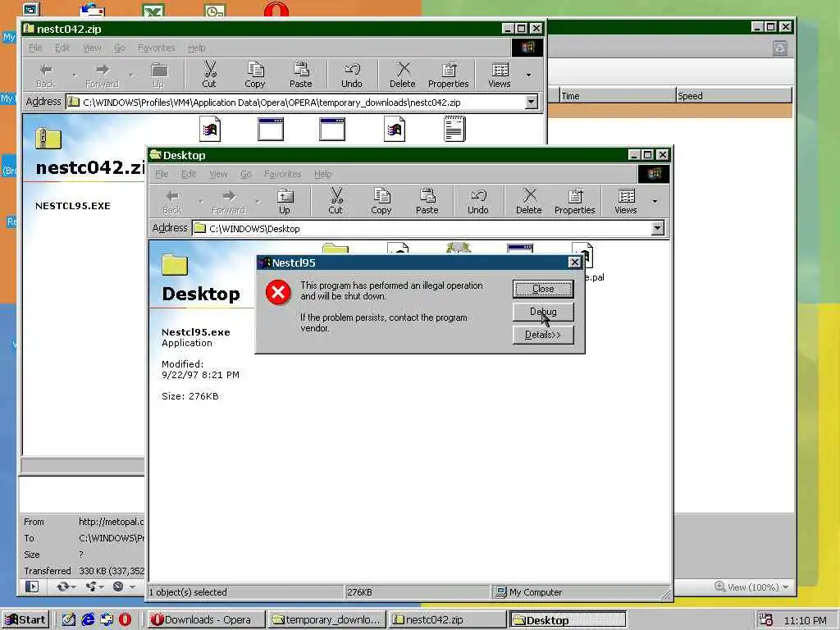
Task: Open Edit menu in Desktop window
Action: [189, 174]
